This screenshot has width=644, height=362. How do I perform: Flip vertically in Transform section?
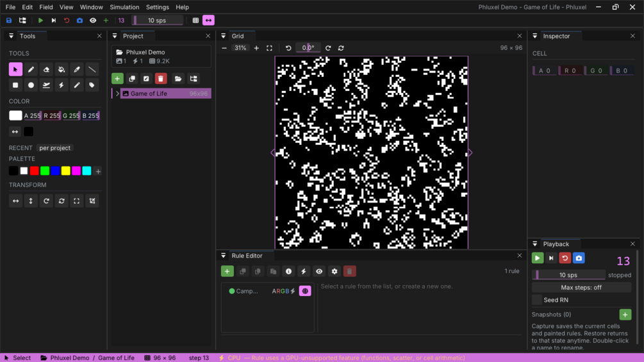click(x=31, y=201)
